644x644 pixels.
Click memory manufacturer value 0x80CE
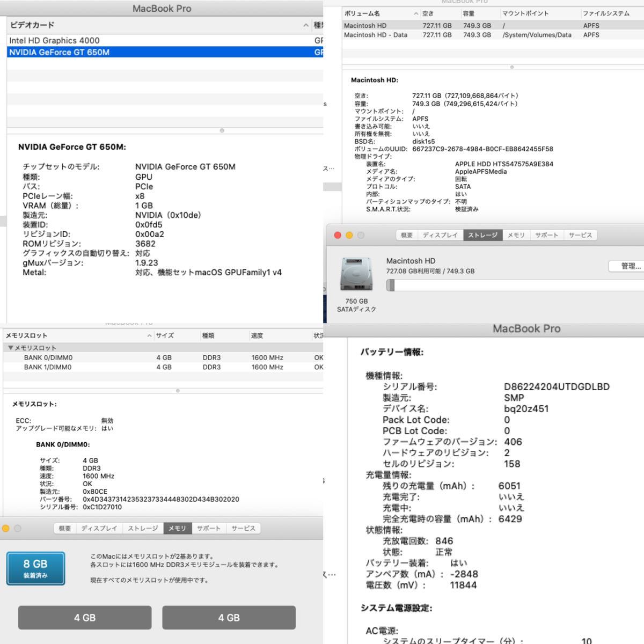pos(94,492)
